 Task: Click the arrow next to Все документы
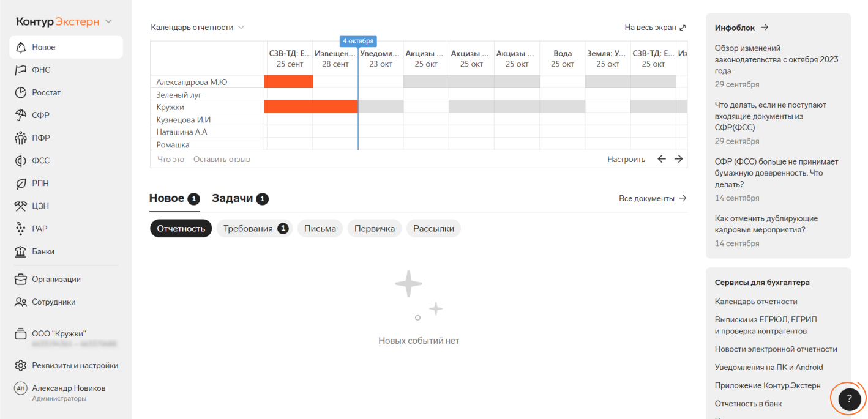click(x=683, y=198)
